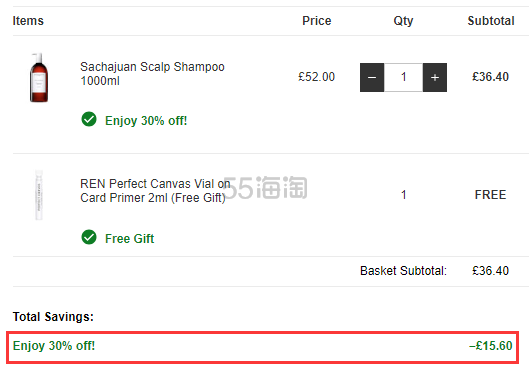Click the FREE subtotal for the gift item

490,195
